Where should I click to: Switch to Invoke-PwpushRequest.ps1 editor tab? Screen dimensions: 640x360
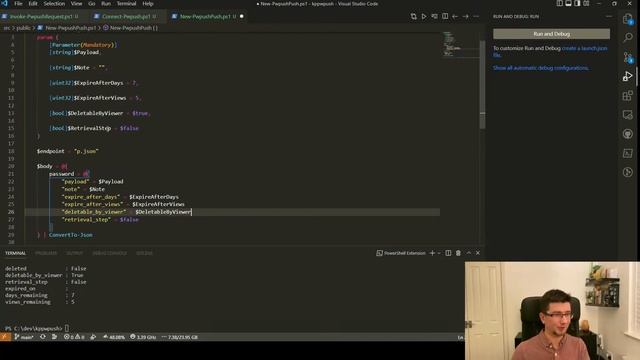point(41,17)
